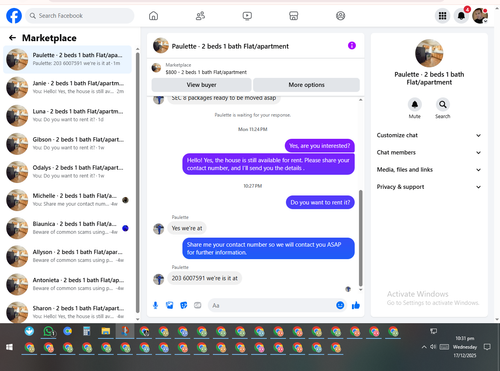Expand the Chat members section
Screen dimensions: 500x371
[x=429, y=153]
